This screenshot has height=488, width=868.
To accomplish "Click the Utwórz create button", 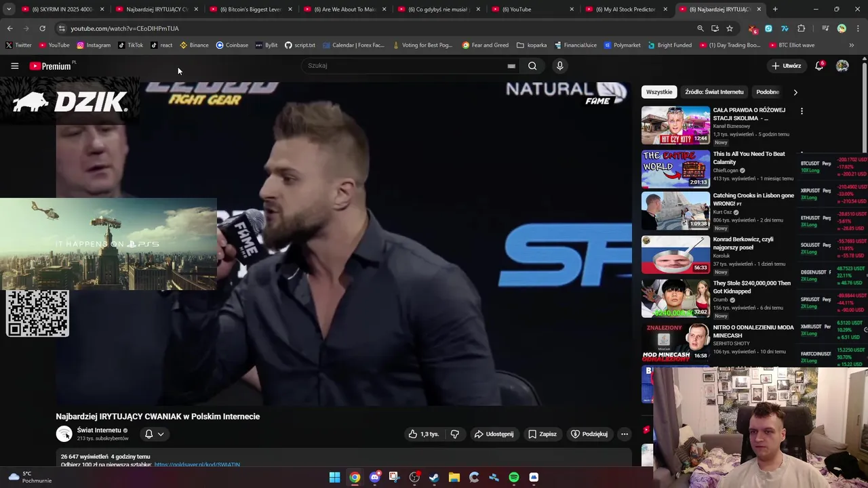I will (786, 66).
